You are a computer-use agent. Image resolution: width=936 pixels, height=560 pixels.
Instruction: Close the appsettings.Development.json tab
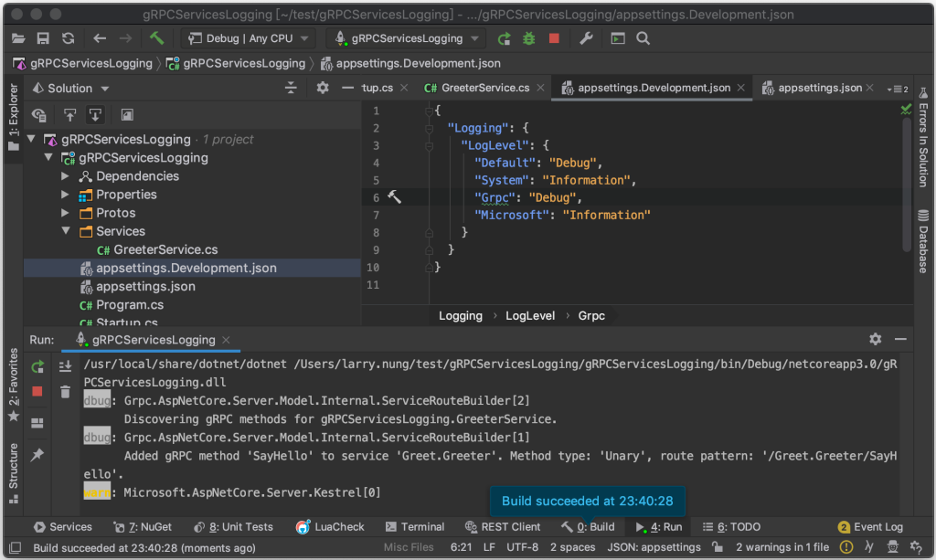point(740,88)
